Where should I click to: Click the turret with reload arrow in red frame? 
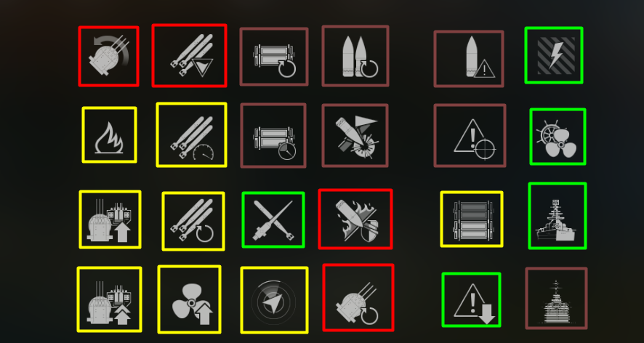tap(358, 298)
